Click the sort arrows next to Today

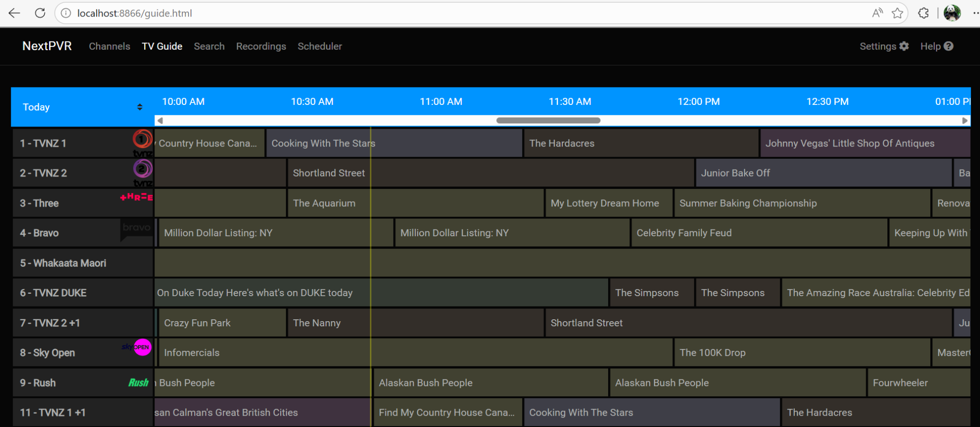[x=140, y=107]
